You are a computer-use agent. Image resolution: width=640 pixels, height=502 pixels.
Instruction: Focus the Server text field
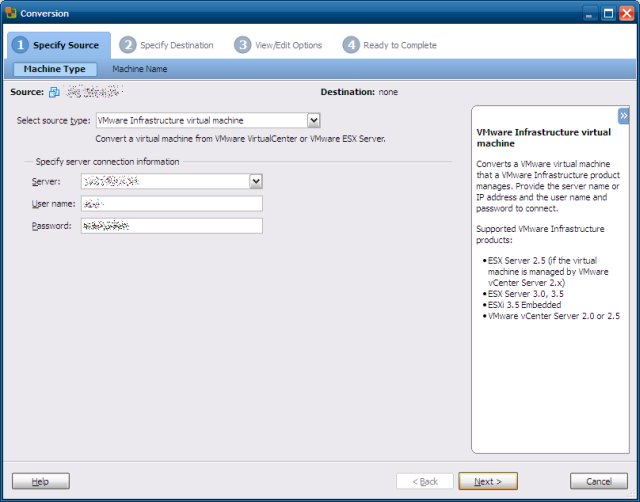point(165,181)
